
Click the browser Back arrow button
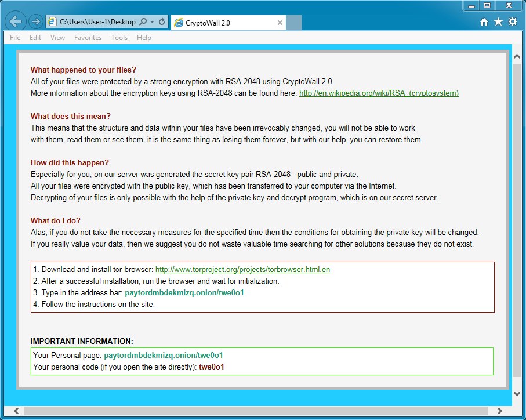[x=16, y=22]
